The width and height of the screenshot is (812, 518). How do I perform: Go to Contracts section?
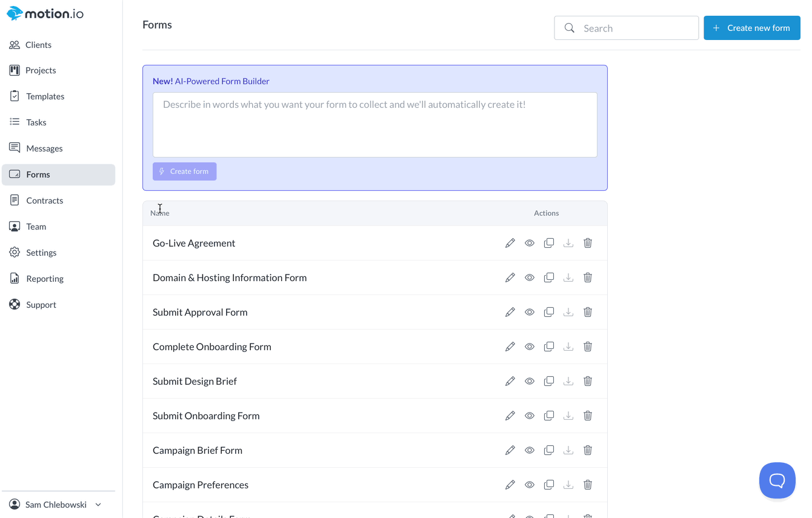(x=44, y=201)
